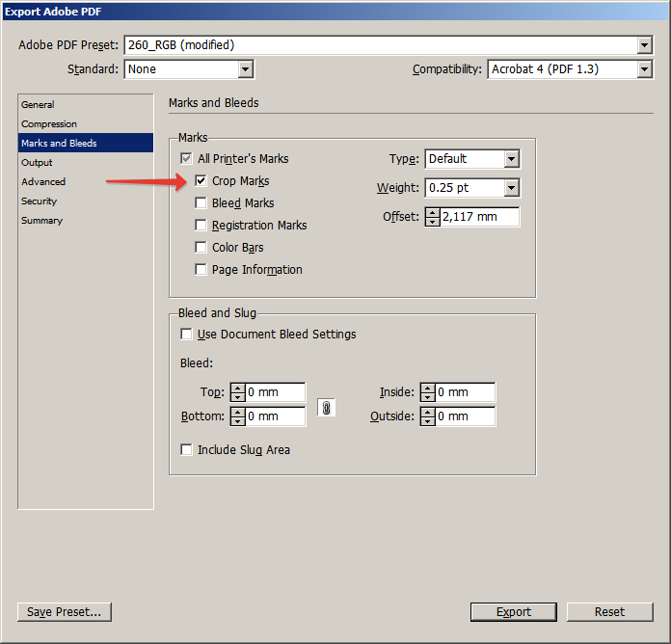
Task: Check Include Slug Area
Action: click(186, 449)
